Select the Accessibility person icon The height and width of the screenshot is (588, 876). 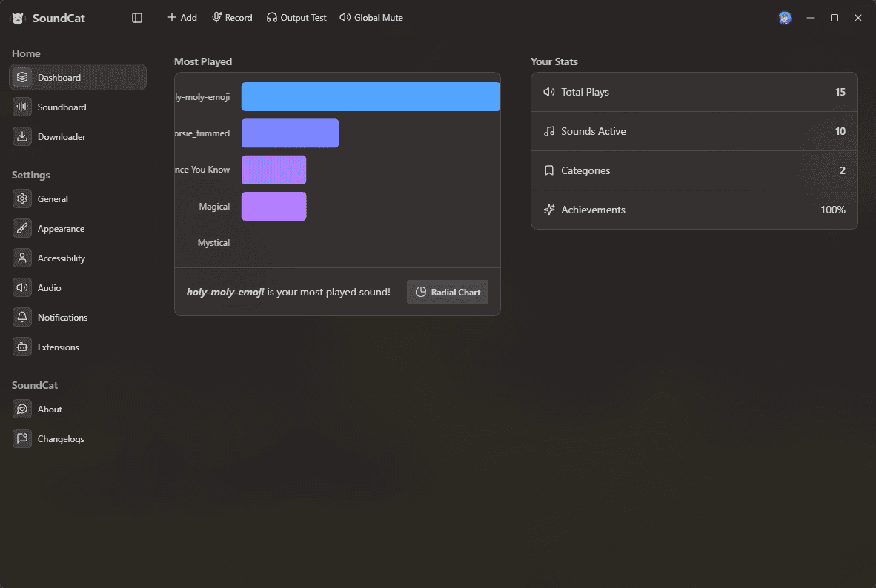pyautogui.click(x=22, y=258)
